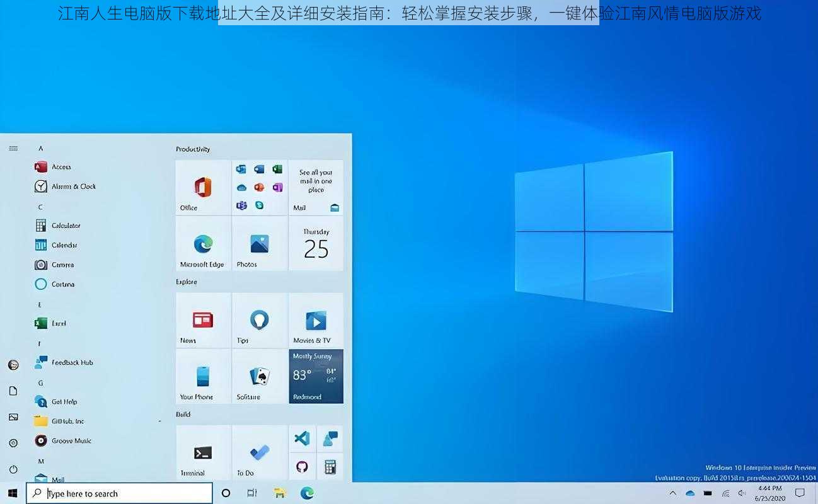The height and width of the screenshot is (504, 818).
Task: Launch the Microsoft Edge tile
Action: pos(203,244)
